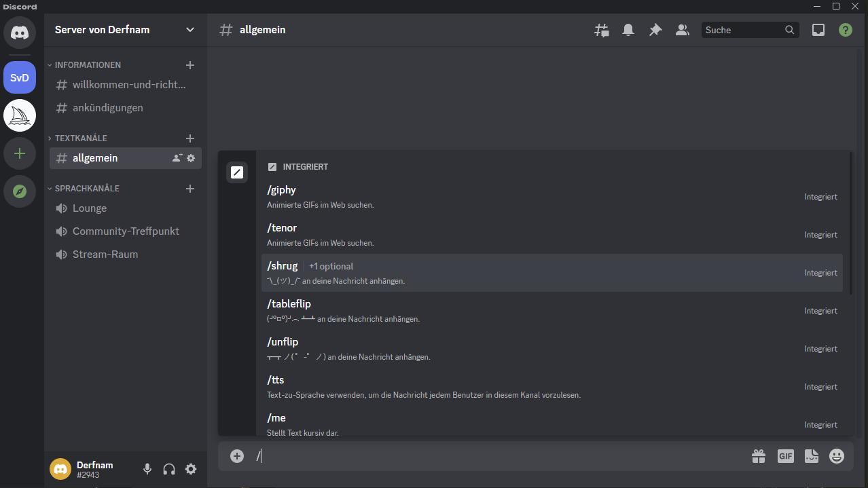Screen dimensions: 868x488
Task: Open threads icon in channel header
Action: pyautogui.click(x=602, y=30)
